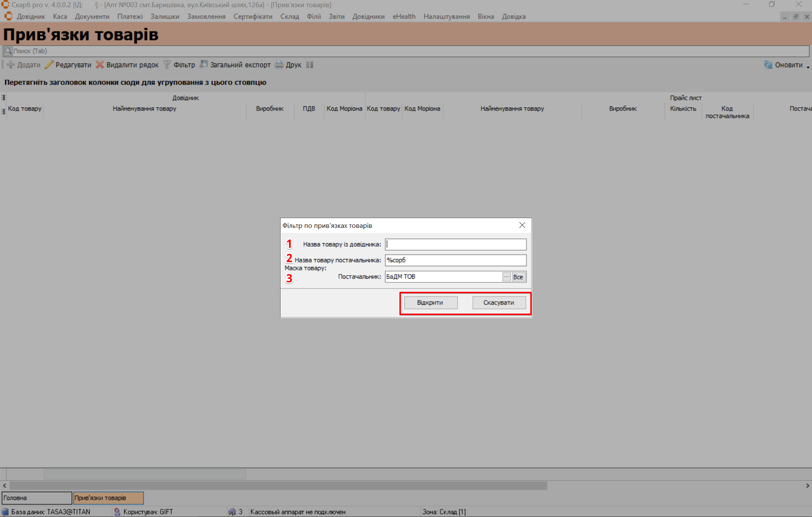Switch to the Головна tab
This screenshot has width=812, height=517.
36,498
